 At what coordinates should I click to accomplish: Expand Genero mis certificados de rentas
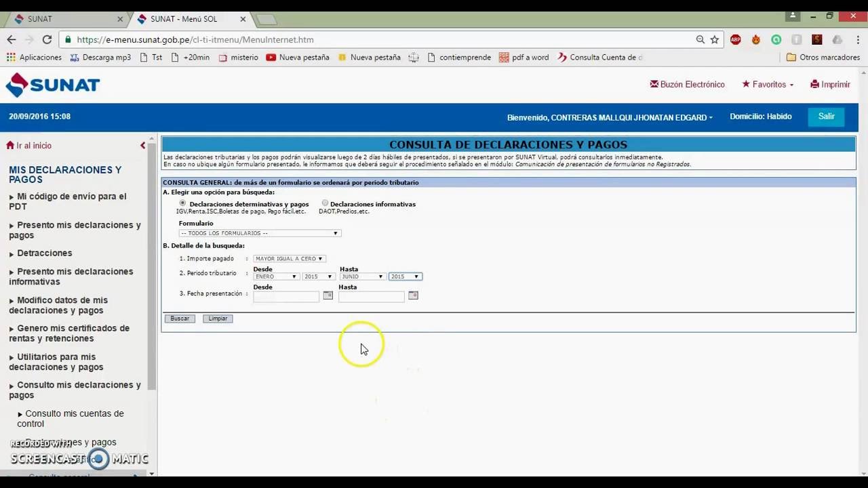pos(69,333)
